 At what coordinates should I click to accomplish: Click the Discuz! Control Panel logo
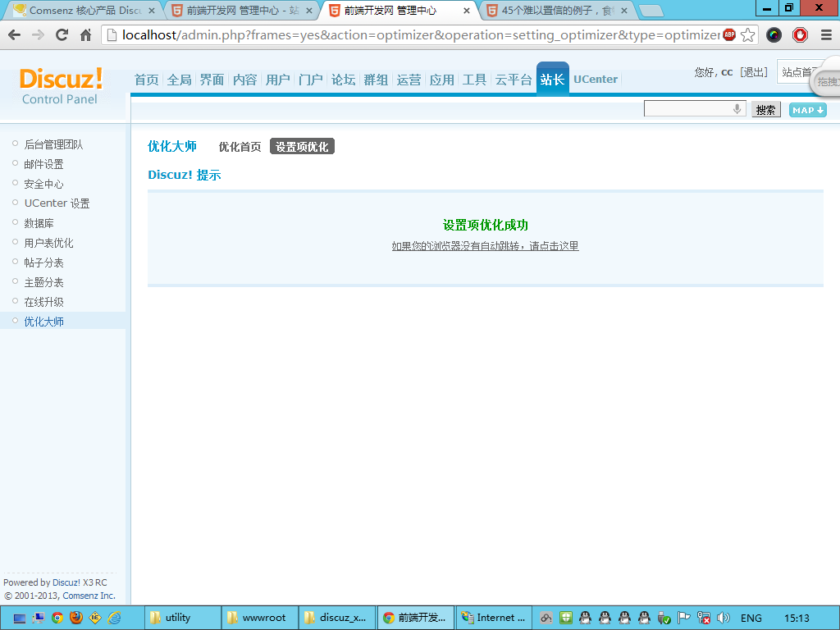(60, 86)
